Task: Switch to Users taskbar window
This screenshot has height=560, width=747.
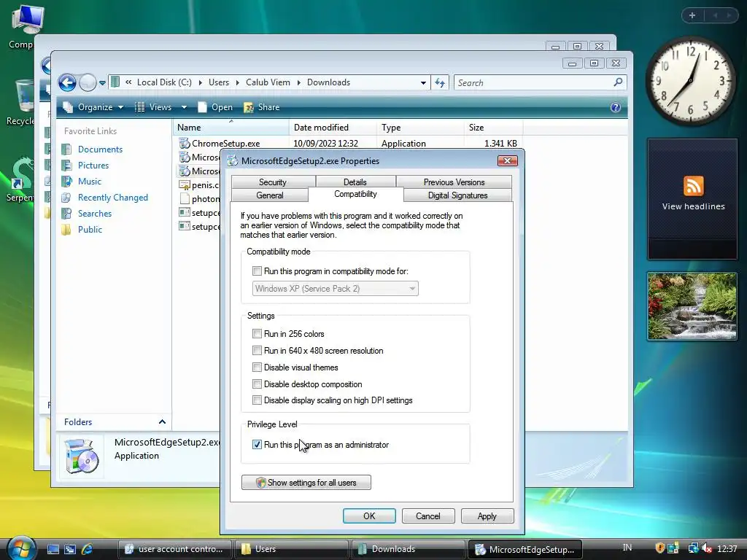Action: 291,549
